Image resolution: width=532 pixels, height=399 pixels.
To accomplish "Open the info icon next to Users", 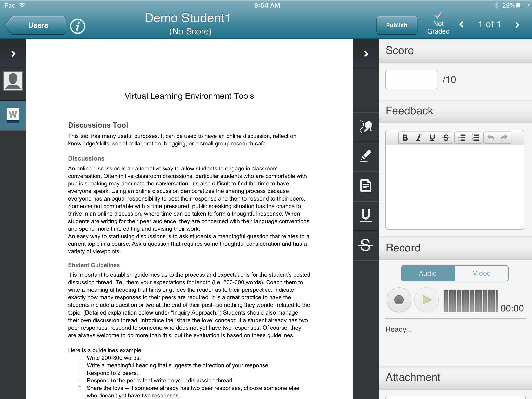I will 77,26.
